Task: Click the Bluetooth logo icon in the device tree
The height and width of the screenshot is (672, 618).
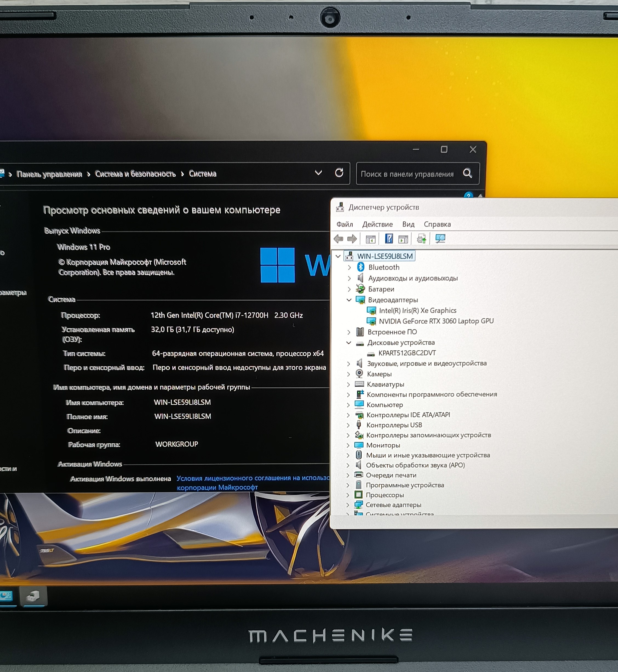Action: click(x=360, y=267)
